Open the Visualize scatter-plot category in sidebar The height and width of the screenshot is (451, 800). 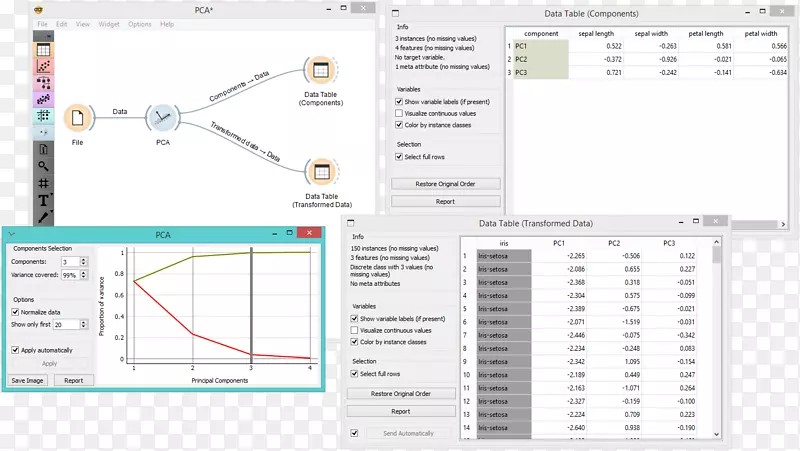pos(43,66)
